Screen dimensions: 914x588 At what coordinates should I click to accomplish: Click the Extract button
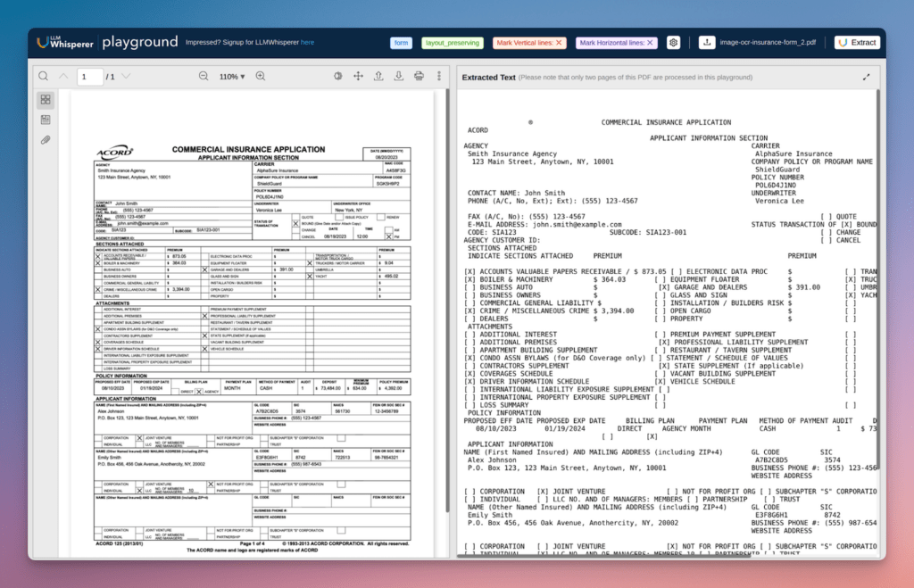pyautogui.click(x=857, y=42)
